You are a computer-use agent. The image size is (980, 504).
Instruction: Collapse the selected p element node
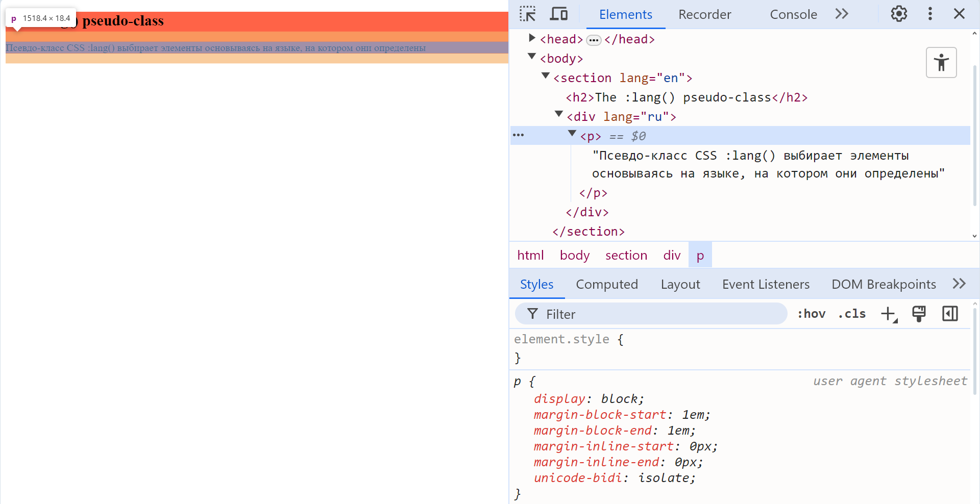pos(572,134)
